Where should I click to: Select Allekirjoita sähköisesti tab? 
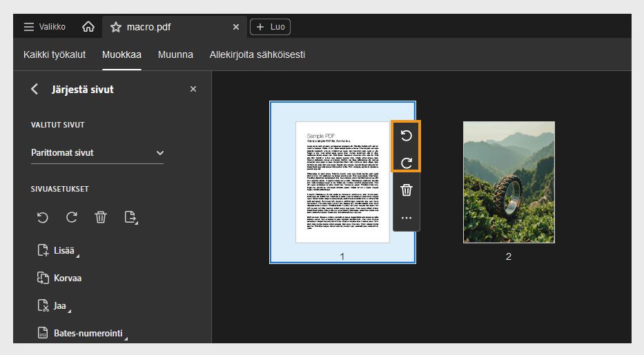[x=257, y=54]
